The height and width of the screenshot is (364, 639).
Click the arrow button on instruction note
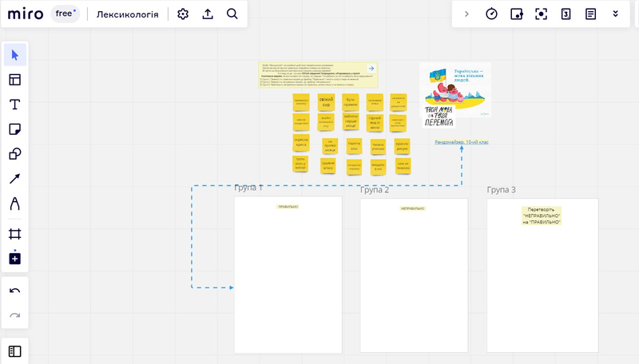coord(371,69)
